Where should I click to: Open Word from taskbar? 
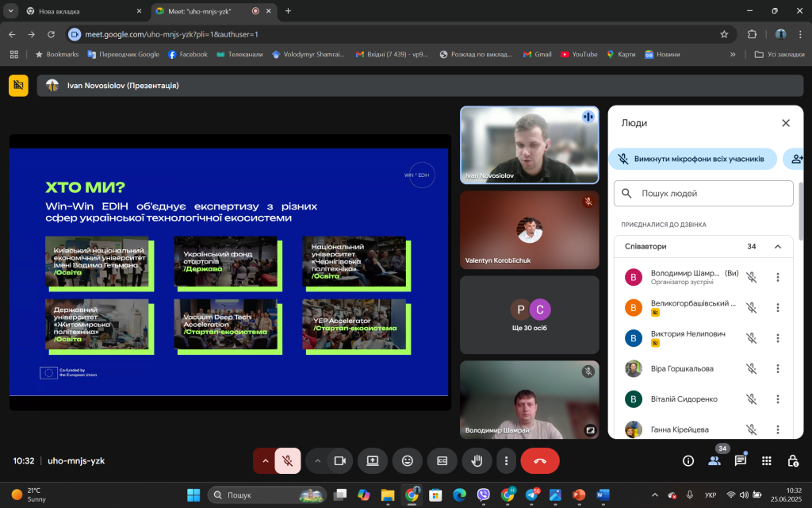pyautogui.click(x=603, y=495)
